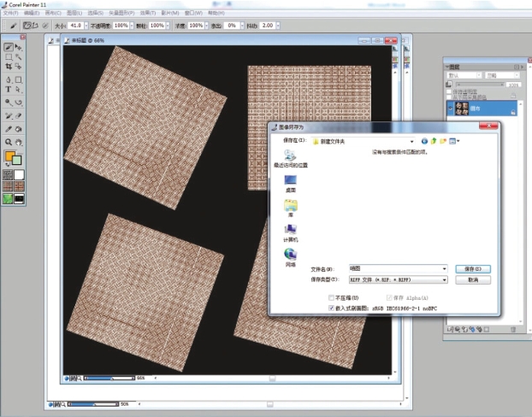The image size is (532, 417).
Task: Select the Magnifier zoom tool
Action: pos(8,142)
